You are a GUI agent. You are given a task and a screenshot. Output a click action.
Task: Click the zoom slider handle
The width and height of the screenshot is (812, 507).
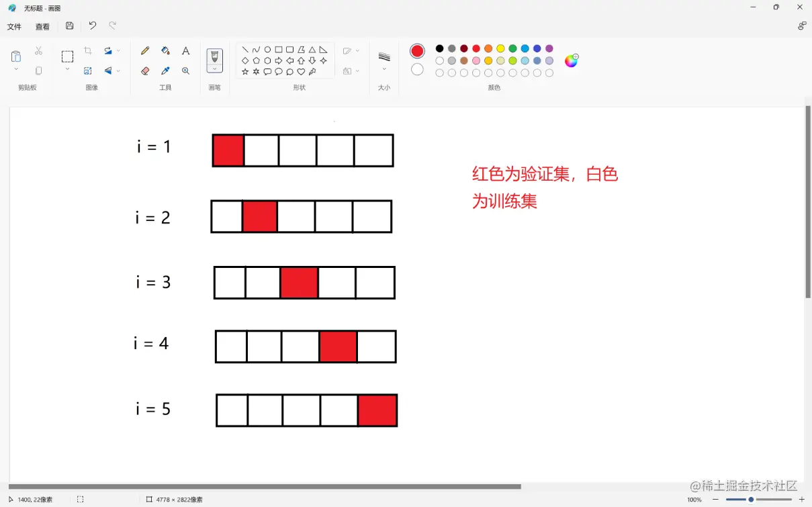click(751, 500)
